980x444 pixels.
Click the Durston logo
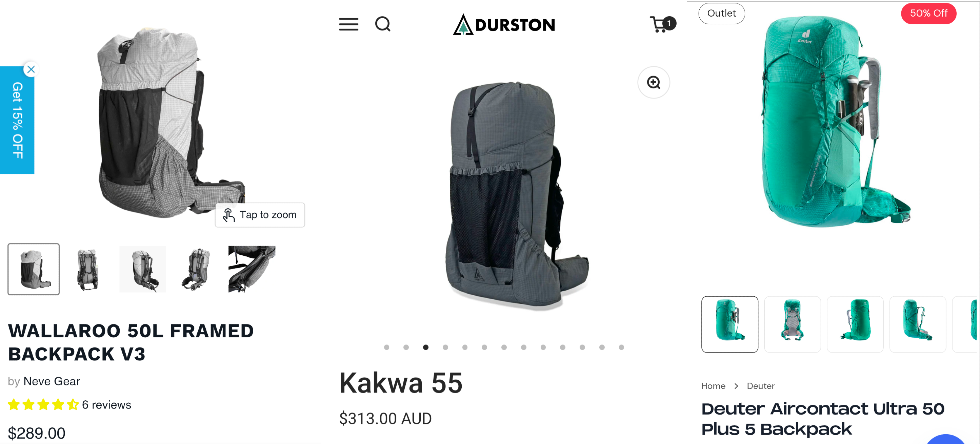tap(504, 24)
